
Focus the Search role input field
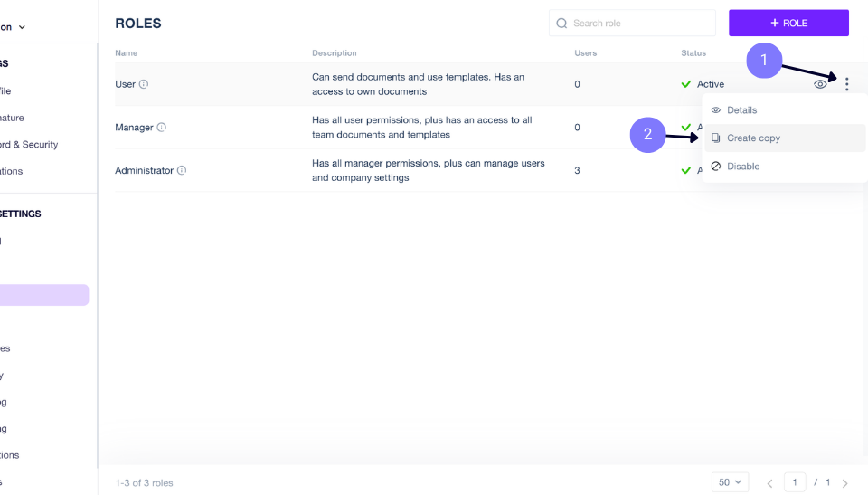(x=632, y=24)
